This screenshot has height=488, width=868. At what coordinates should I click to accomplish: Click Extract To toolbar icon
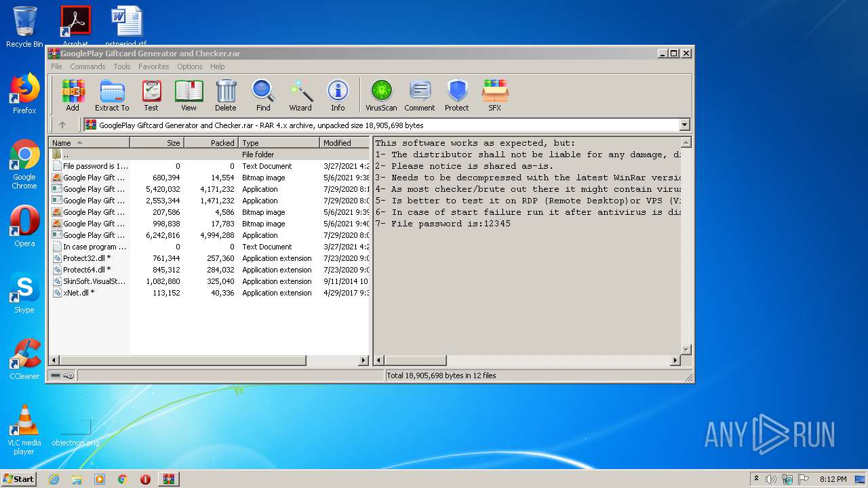(112, 95)
